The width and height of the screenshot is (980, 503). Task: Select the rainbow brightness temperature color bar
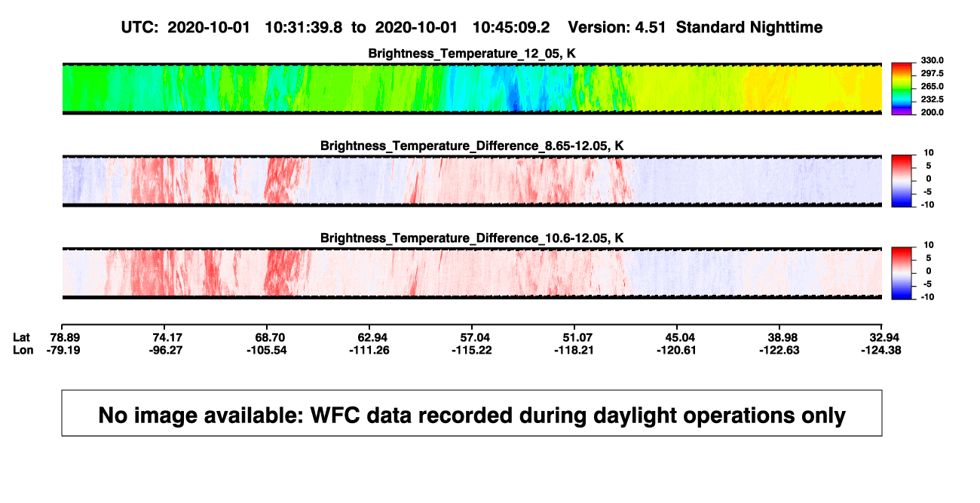coord(902,87)
